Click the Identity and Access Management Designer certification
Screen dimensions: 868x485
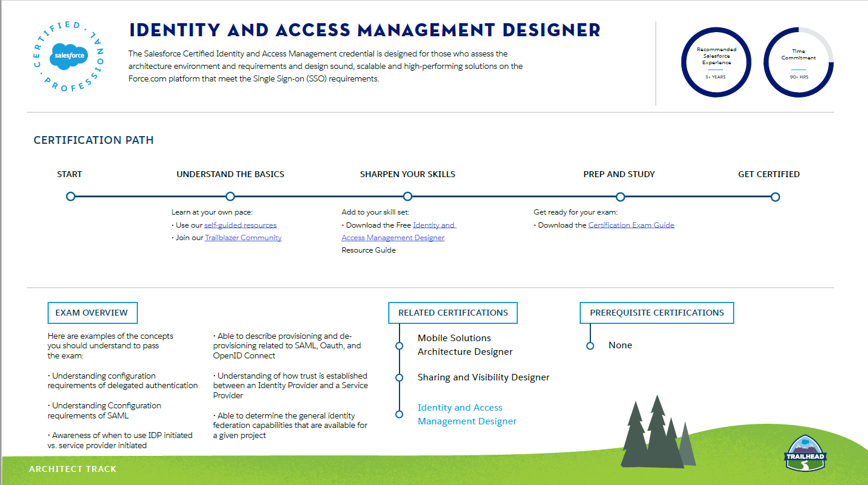pos(467,414)
